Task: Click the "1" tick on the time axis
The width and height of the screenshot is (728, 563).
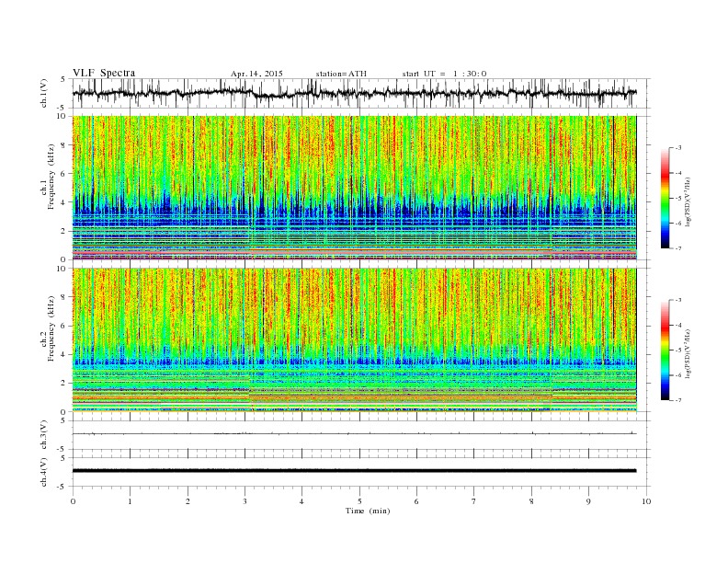Action: [x=130, y=501]
